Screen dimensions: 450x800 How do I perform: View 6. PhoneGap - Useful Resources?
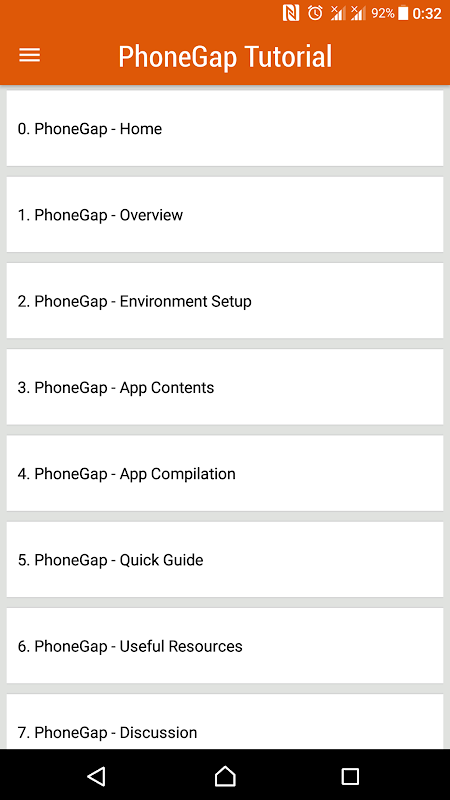click(225, 646)
